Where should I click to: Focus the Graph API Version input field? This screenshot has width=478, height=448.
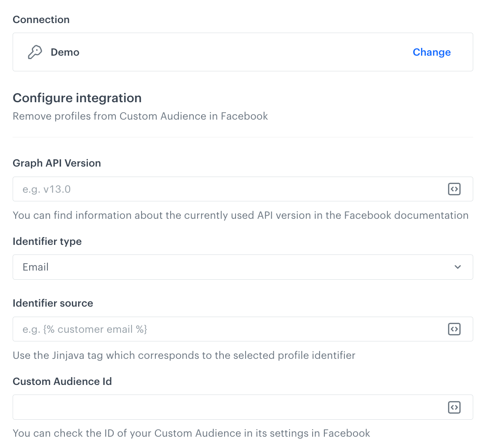(174, 189)
